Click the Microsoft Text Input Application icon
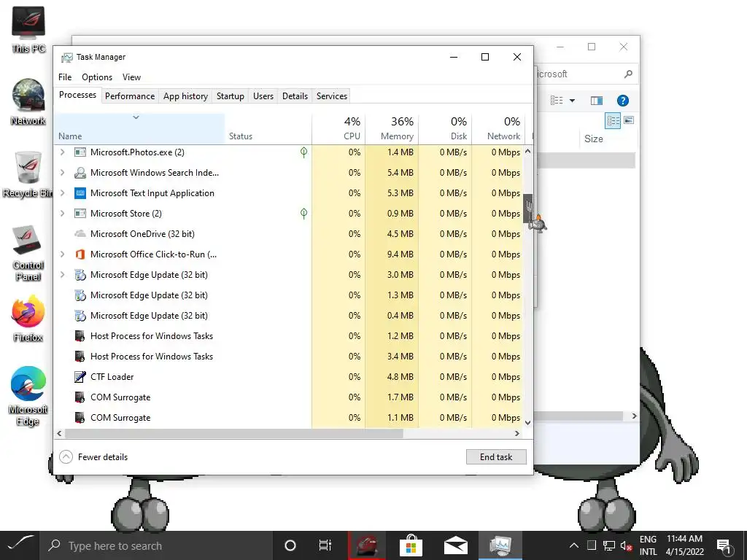This screenshot has height=560, width=747. (x=80, y=193)
